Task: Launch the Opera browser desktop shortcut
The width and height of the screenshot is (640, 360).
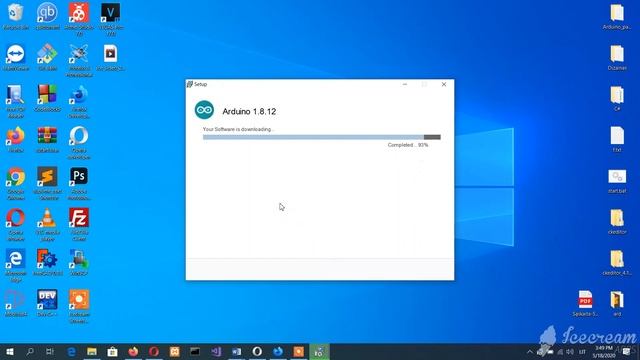Action: pyautogui.click(x=16, y=218)
